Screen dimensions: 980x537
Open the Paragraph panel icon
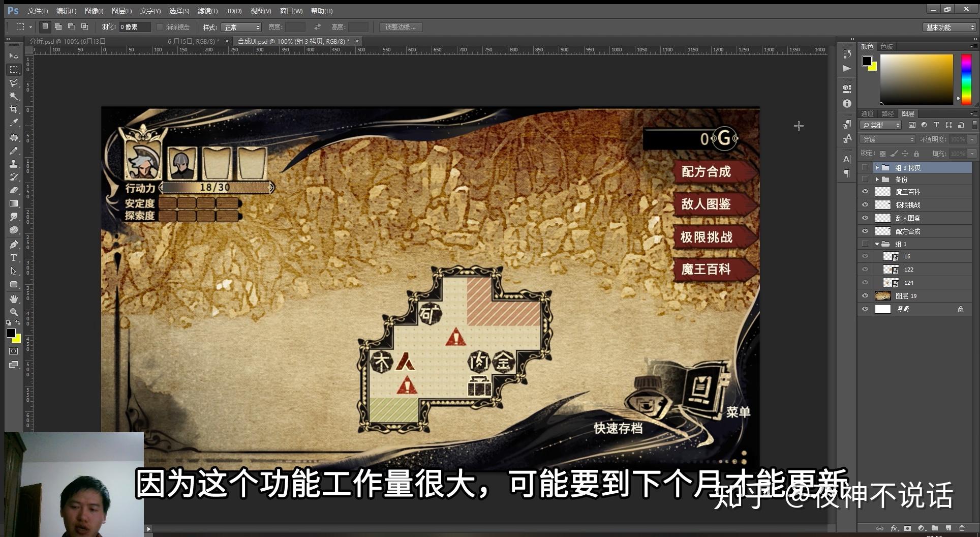847,173
